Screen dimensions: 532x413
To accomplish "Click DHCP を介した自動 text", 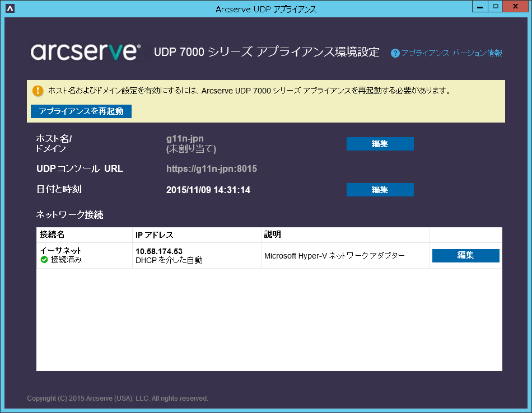I will click(x=169, y=260).
